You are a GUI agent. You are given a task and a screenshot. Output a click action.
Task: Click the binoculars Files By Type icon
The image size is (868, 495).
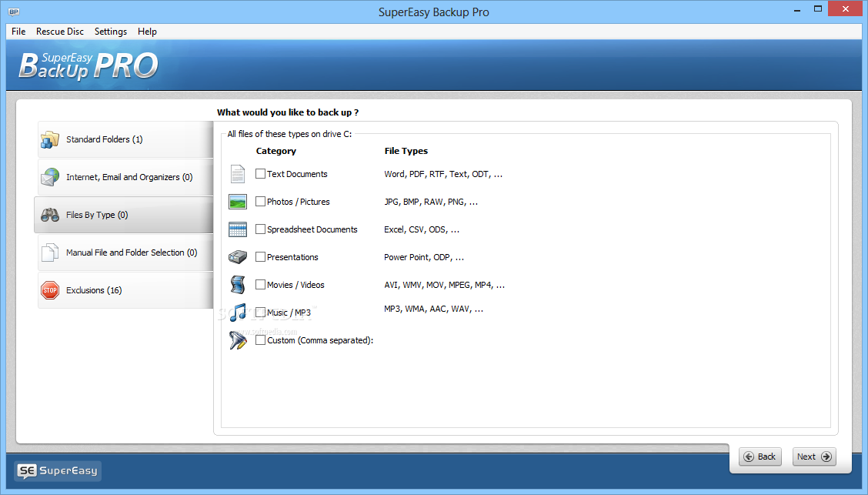click(50, 215)
